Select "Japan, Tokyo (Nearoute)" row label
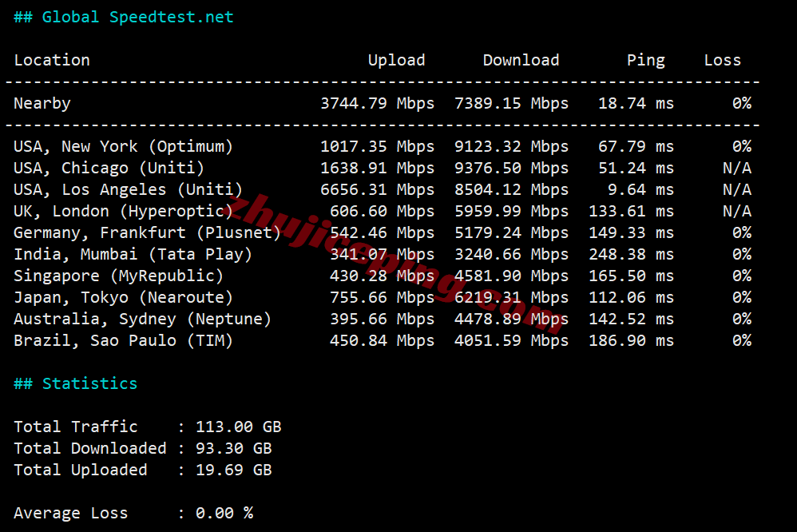 (124, 297)
